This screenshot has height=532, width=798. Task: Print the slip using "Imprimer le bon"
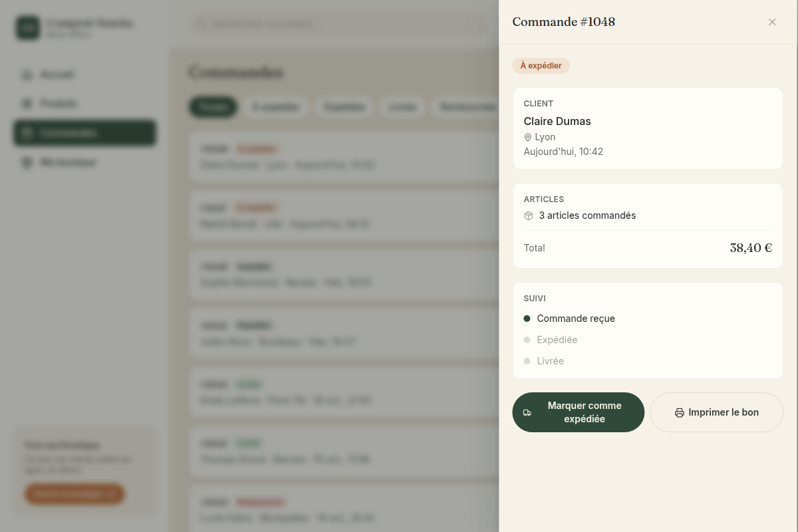pos(716,412)
